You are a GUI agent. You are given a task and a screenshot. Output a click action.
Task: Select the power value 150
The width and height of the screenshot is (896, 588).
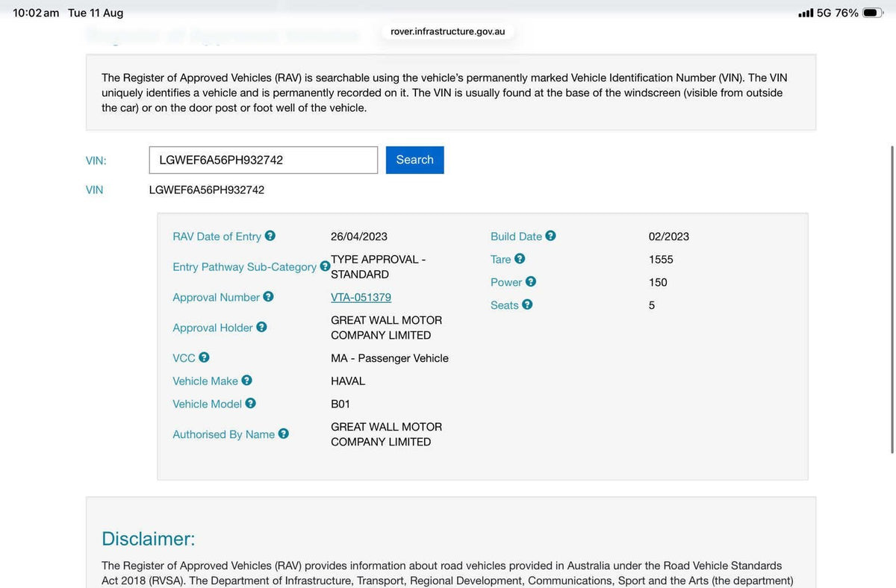pyautogui.click(x=658, y=282)
